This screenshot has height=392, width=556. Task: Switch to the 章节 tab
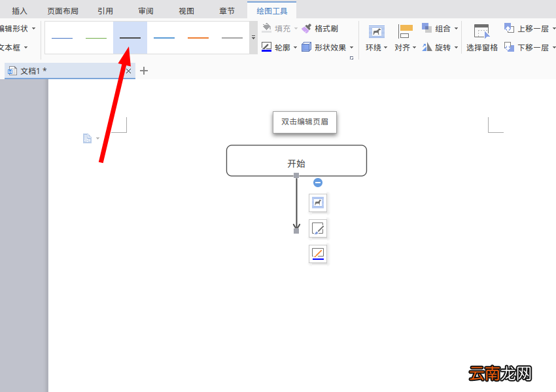coord(227,11)
